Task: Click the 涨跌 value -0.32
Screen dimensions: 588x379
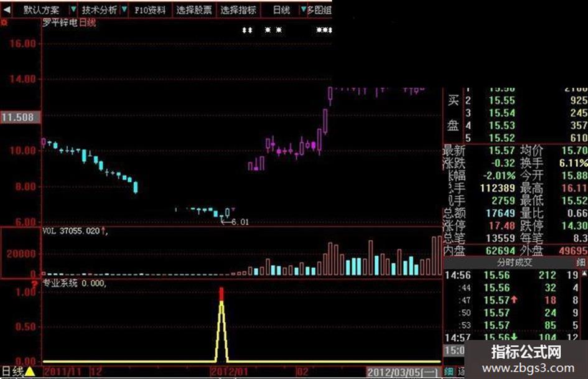Action: 503,163
